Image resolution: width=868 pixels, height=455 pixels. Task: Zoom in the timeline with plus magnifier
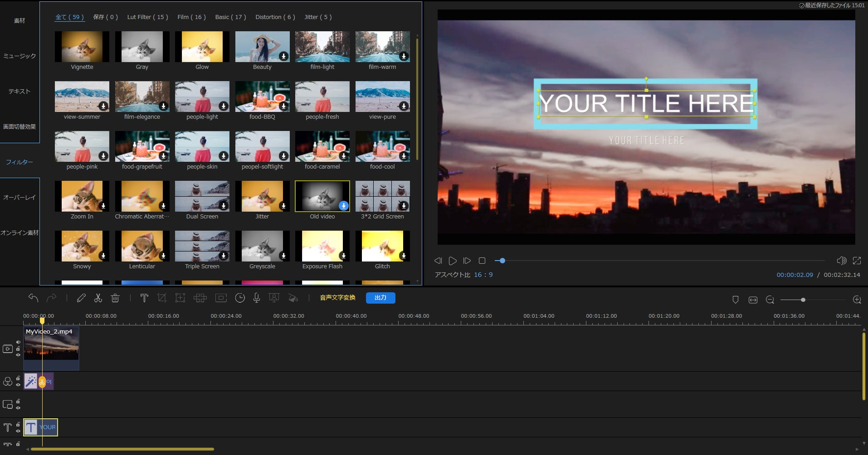[857, 300]
